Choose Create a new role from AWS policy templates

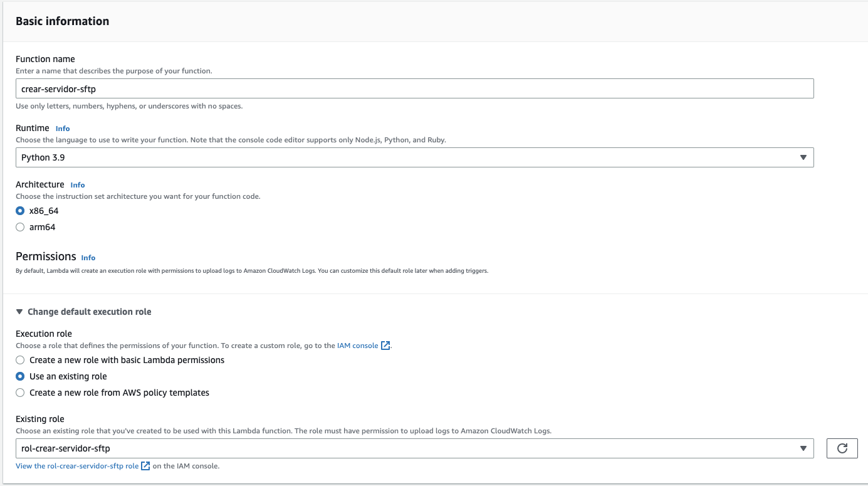tap(20, 393)
